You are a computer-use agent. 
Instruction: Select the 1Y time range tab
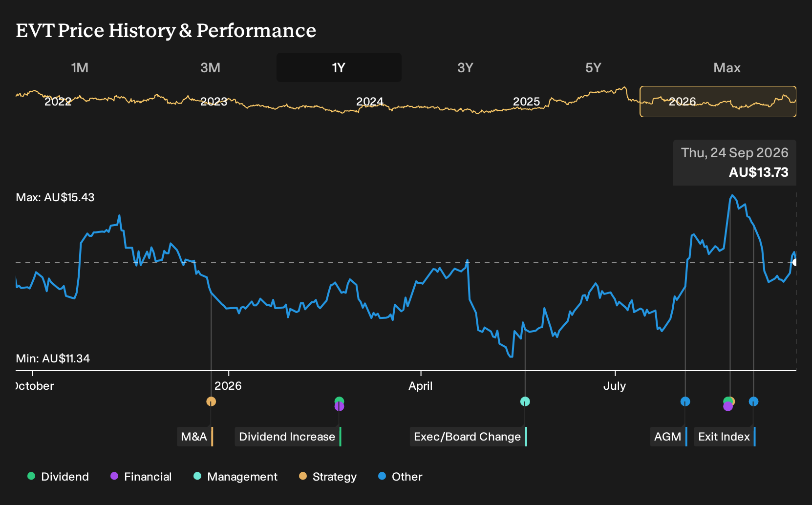(x=339, y=68)
